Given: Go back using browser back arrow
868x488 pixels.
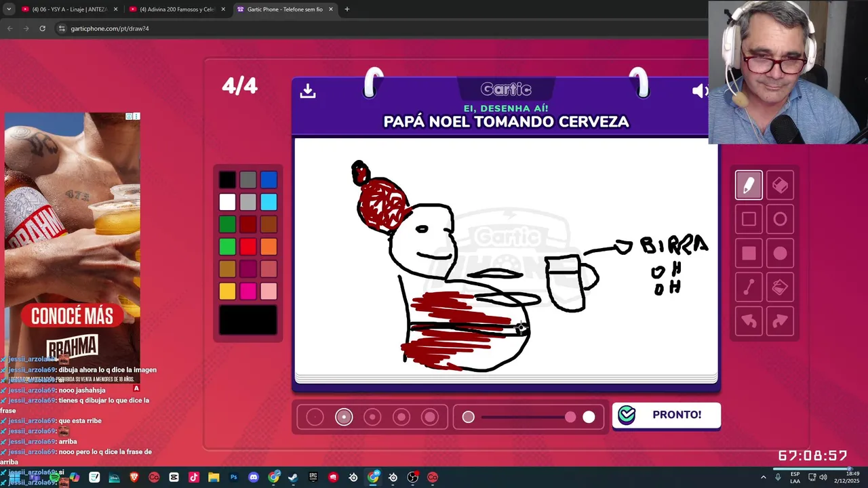Looking at the screenshot, I should tap(9, 28).
